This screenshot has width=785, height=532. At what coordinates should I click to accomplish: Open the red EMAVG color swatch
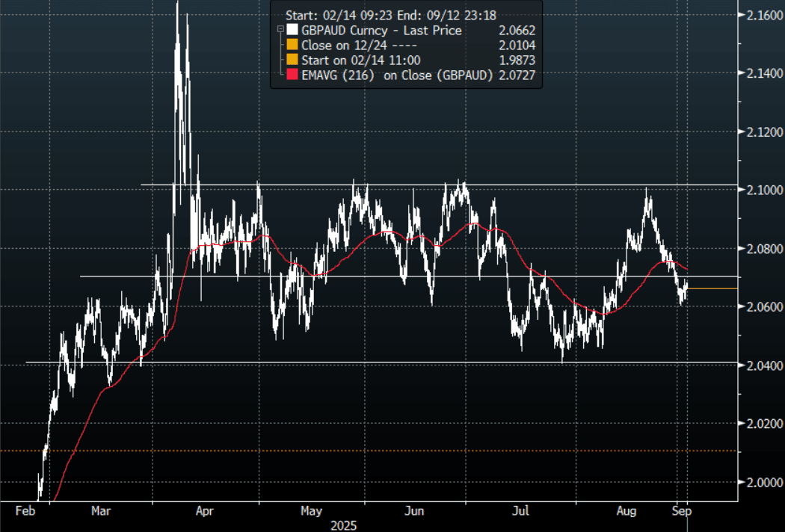coord(292,75)
